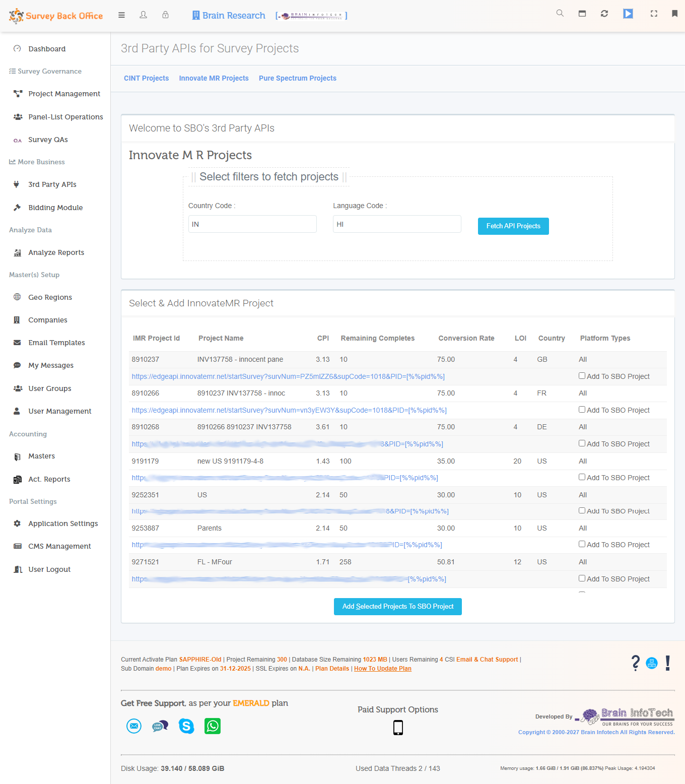
Task: Click the bookmark icon at top right
Action: coord(674,13)
